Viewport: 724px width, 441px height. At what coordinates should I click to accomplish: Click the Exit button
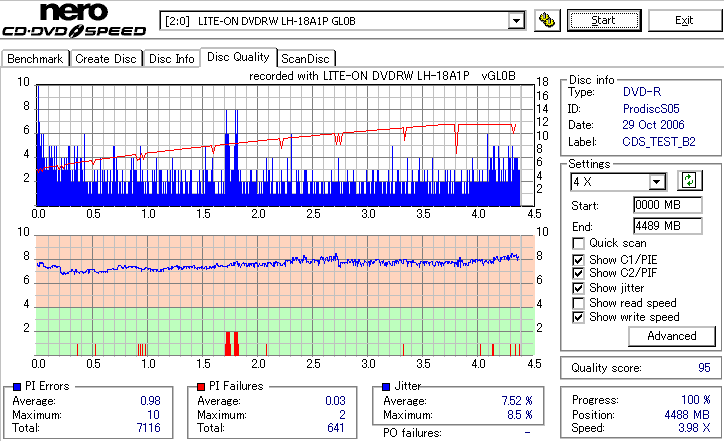click(x=684, y=21)
